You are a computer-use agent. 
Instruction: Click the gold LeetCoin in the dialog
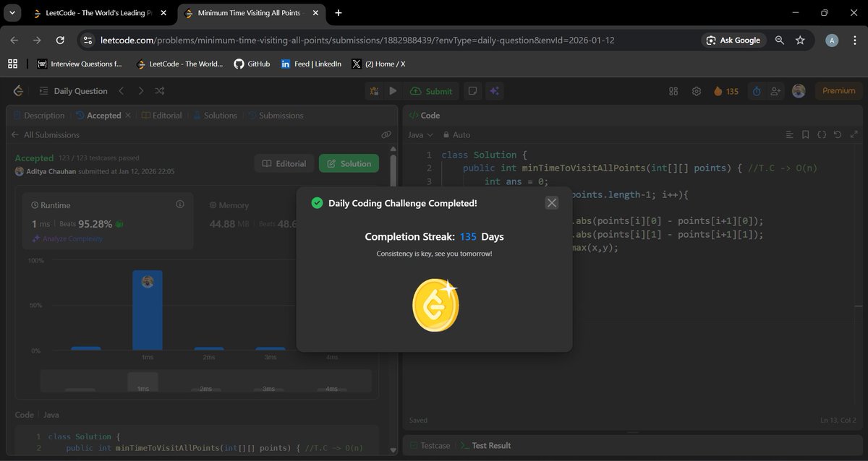tap(435, 305)
